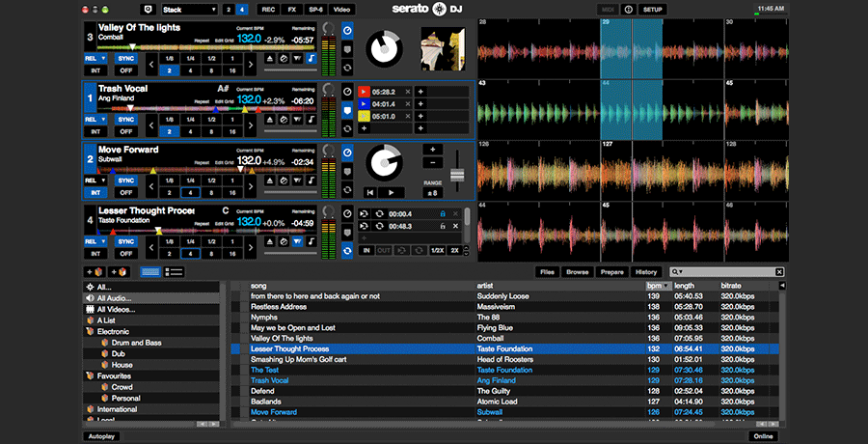Unlock the saved loop at 00:00.4
868x444 pixels.
pos(443,214)
